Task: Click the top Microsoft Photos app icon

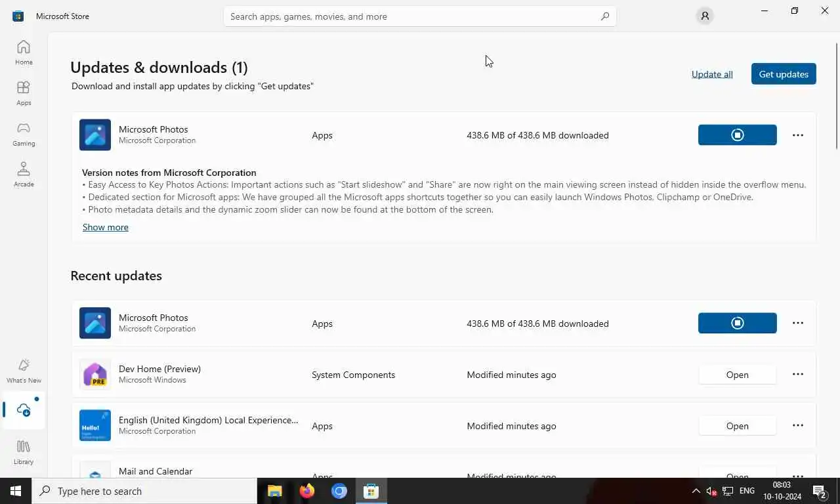Action: (x=95, y=135)
